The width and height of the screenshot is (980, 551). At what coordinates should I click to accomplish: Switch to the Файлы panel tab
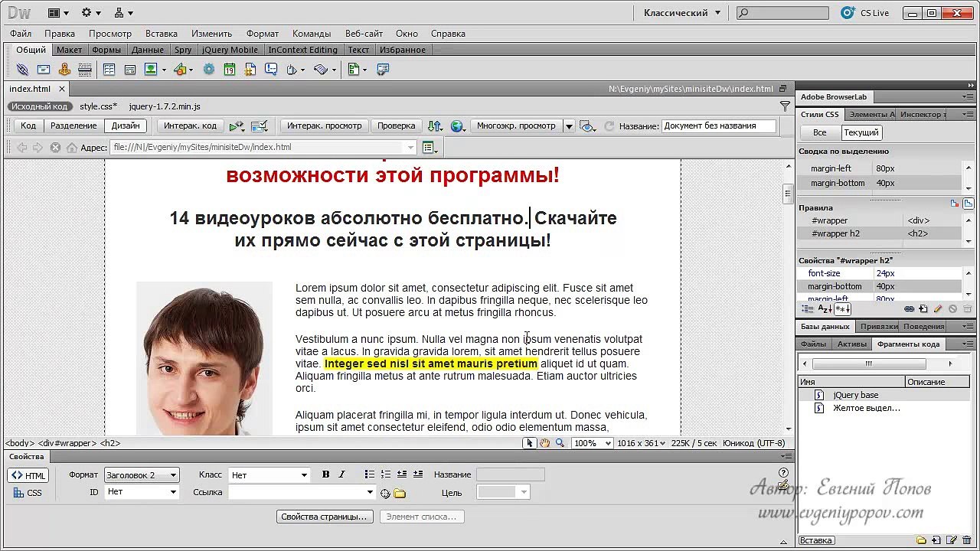(x=814, y=344)
